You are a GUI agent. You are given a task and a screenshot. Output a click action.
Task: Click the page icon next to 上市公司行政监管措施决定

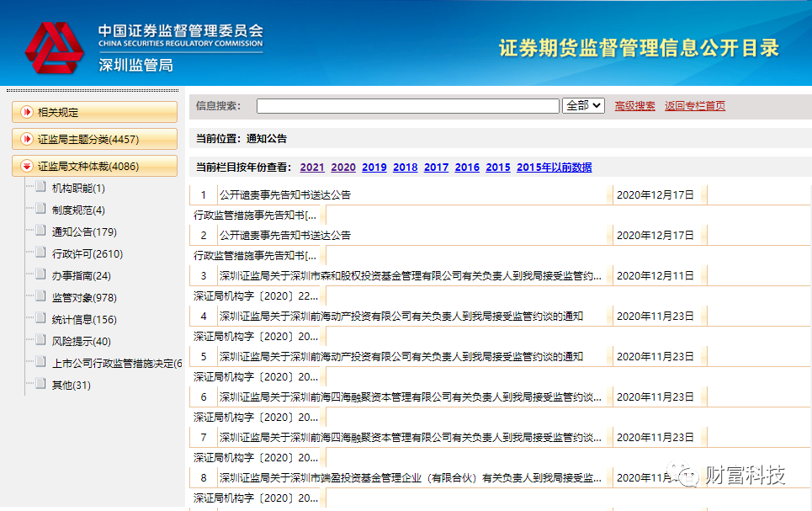click(x=40, y=362)
